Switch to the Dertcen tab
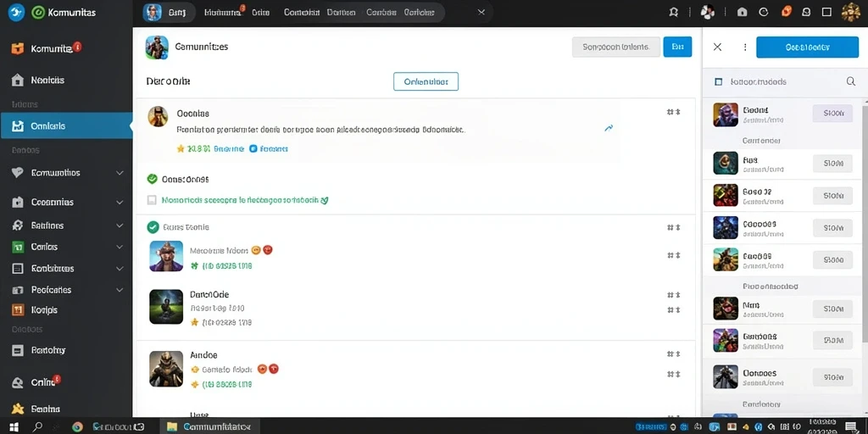This screenshot has width=868, height=434. pos(342,12)
